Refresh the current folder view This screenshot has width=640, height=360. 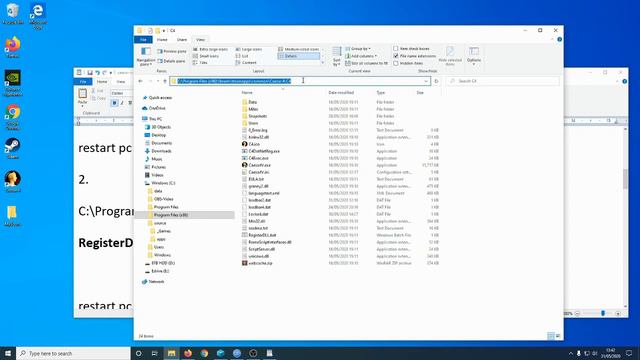(x=436, y=81)
